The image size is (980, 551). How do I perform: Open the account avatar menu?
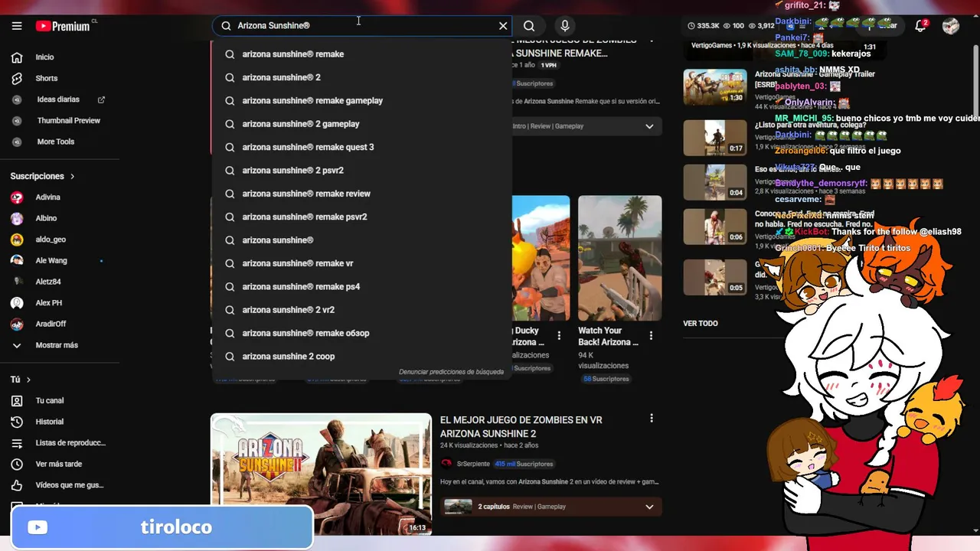(951, 25)
